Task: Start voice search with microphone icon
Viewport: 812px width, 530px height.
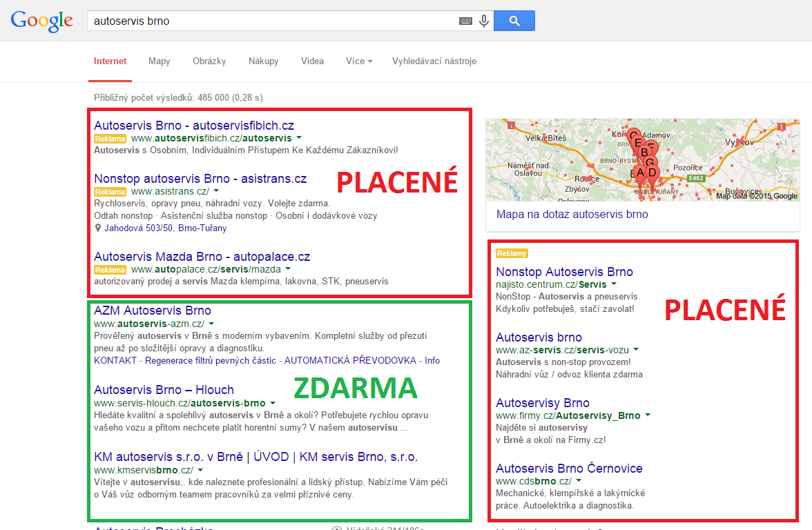Action: (x=483, y=21)
